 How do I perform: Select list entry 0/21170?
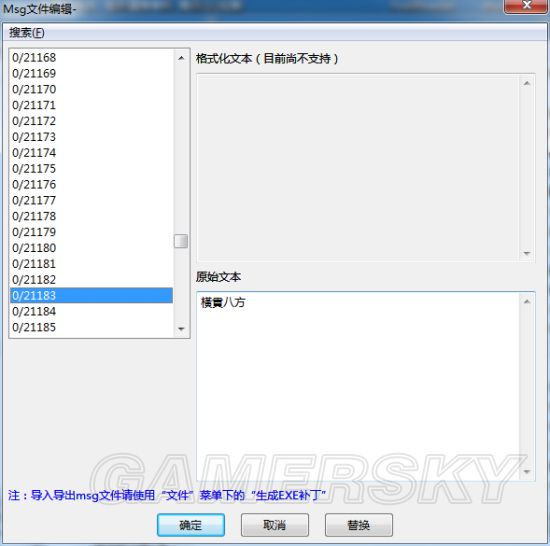pyautogui.click(x=91, y=89)
